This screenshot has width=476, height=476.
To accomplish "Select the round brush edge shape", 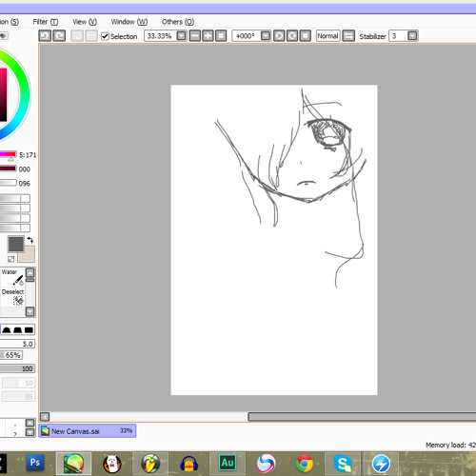I will (x=7, y=330).
